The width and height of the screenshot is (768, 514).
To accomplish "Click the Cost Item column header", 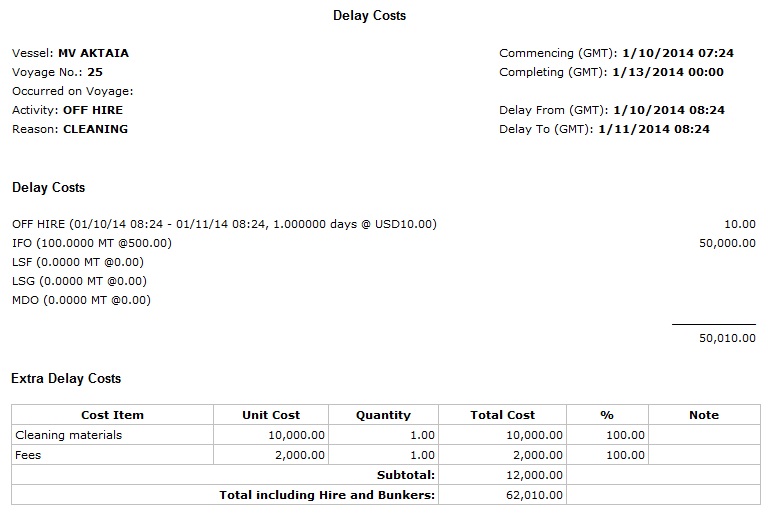I will point(112,415).
